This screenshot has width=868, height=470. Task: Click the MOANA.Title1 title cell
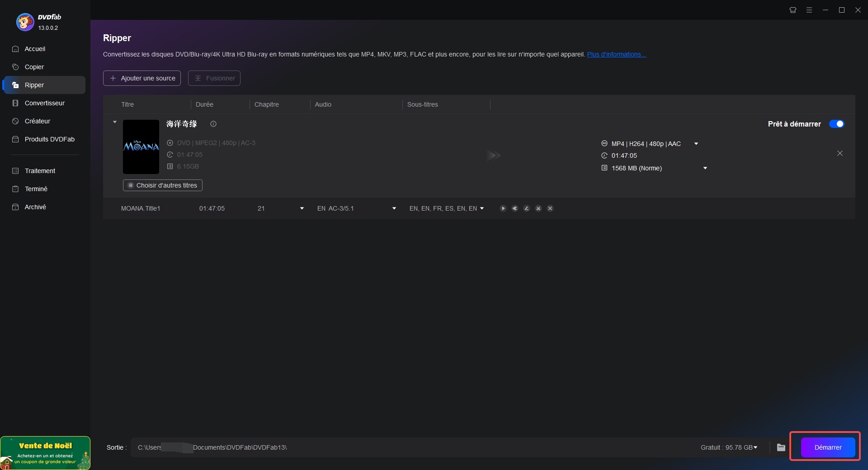(141, 208)
